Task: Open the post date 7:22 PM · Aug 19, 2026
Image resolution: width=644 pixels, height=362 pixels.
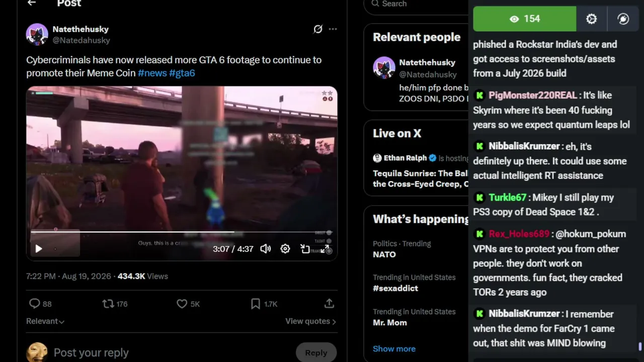Action: pyautogui.click(x=69, y=276)
